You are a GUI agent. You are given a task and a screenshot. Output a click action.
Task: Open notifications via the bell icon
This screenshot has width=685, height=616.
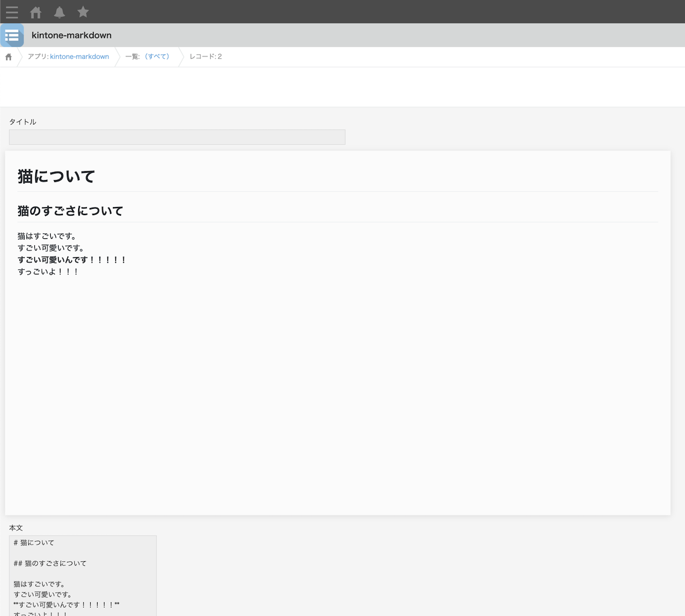59,12
